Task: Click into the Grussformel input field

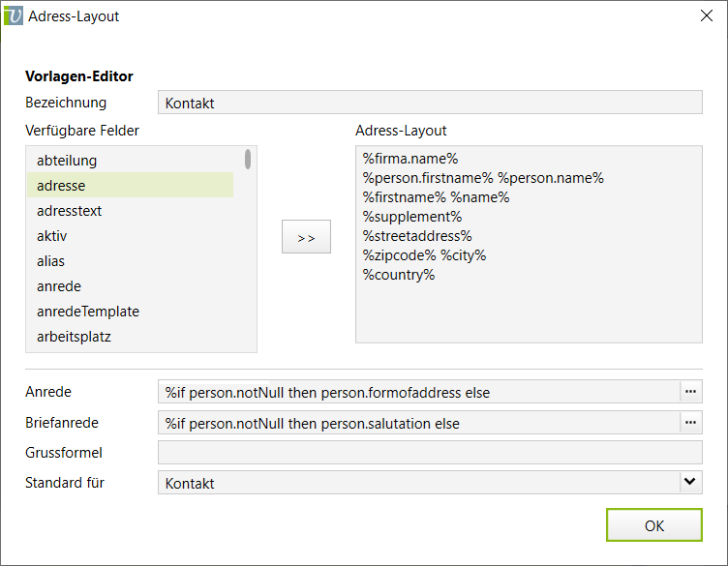Action: click(429, 453)
